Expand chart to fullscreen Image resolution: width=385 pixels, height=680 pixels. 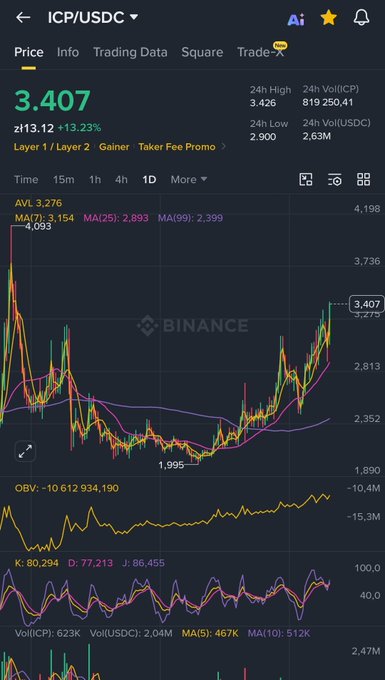(25, 452)
